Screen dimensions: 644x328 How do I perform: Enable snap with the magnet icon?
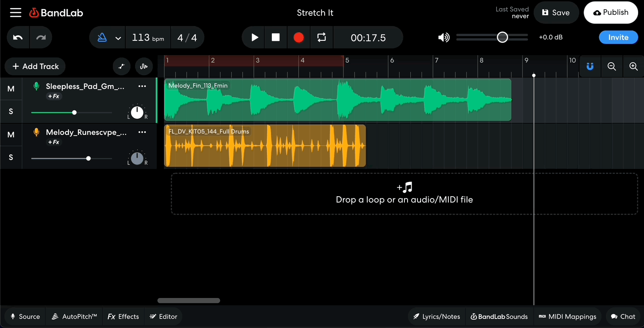coord(589,66)
